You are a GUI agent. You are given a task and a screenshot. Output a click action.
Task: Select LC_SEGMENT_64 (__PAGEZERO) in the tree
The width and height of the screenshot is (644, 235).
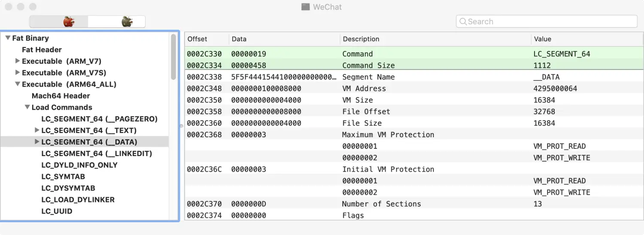[x=99, y=119]
